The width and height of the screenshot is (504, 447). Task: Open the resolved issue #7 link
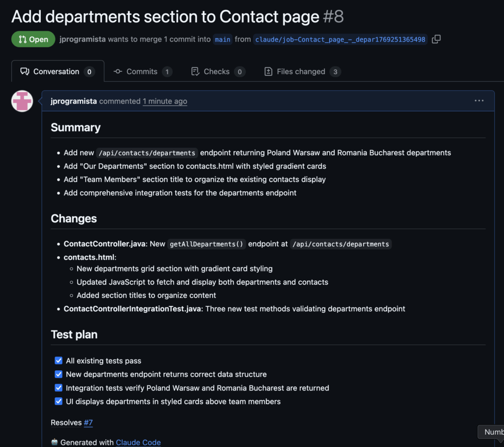[x=88, y=422]
